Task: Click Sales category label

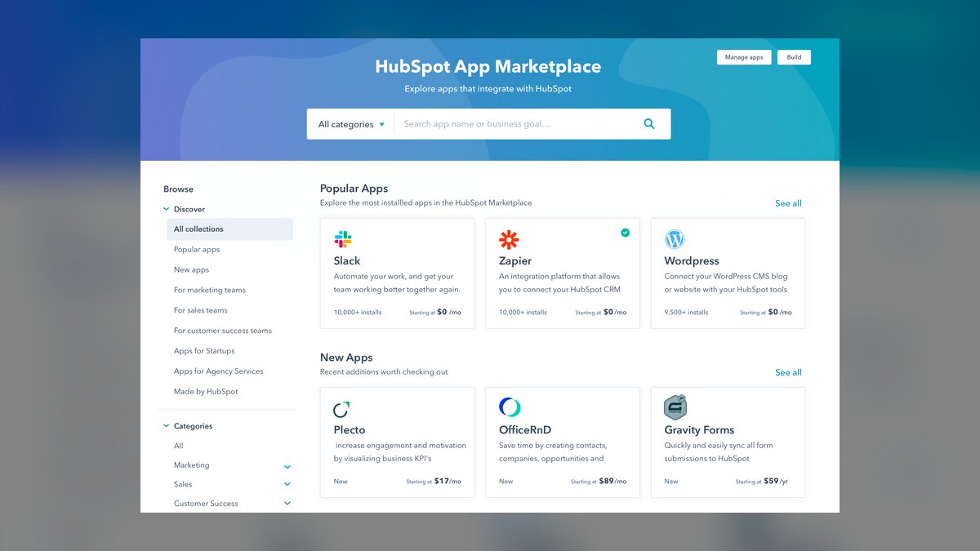Action: [183, 484]
